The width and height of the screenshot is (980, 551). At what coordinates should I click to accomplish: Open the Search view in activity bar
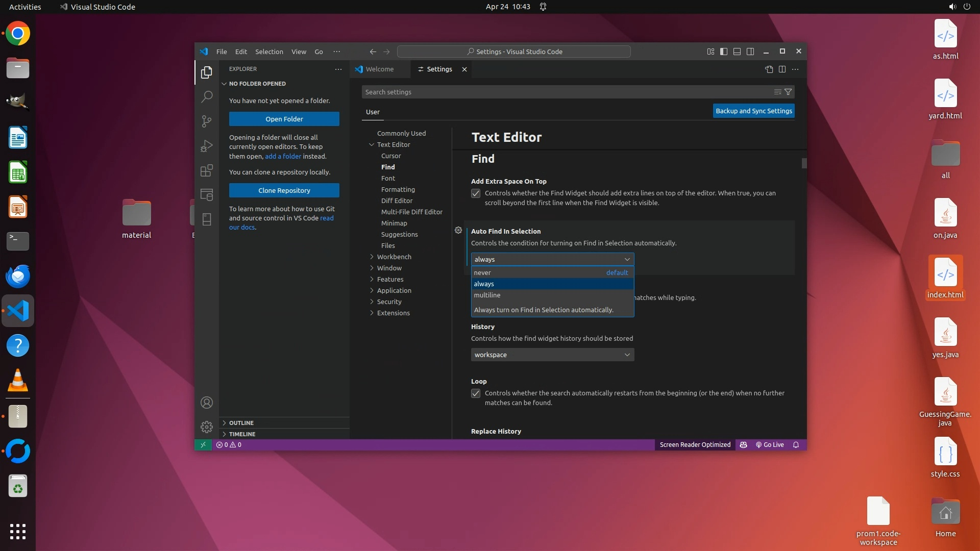[207, 96]
